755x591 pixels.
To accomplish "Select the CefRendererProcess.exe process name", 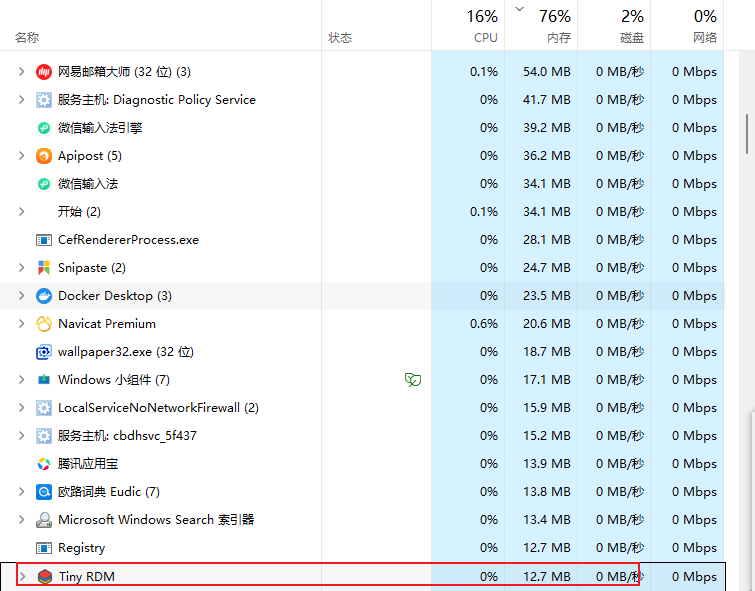I will [128, 240].
